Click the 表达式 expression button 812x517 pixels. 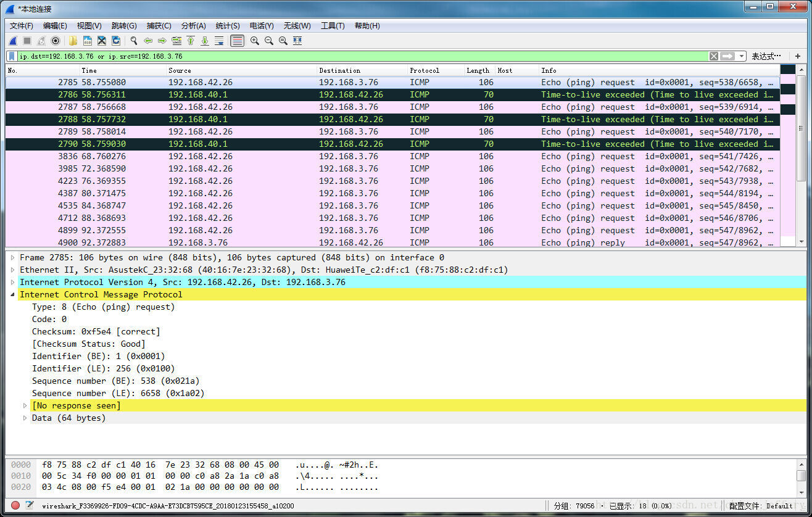coord(766,56)
